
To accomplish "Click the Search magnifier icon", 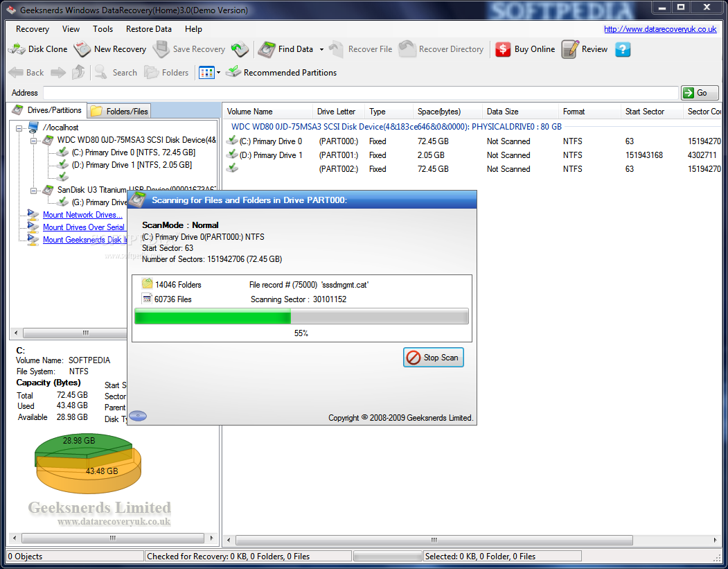I will pyautogui.click(x=100, y=72).
